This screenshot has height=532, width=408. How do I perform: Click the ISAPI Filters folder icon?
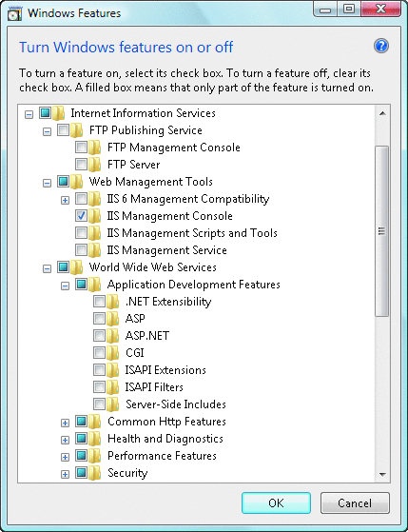112,387
